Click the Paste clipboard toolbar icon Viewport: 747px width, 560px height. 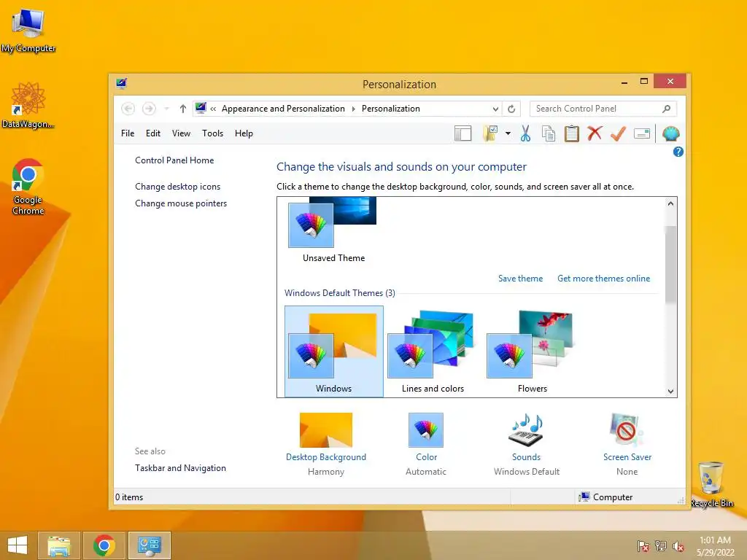pyautogui.click(x=572, y=134)
